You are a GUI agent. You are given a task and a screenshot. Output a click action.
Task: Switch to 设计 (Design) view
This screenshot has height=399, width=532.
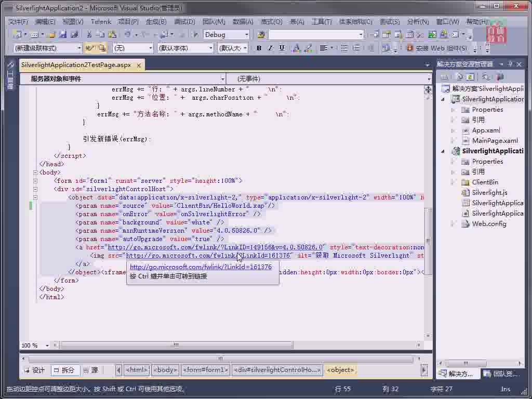tap(35, 370)
